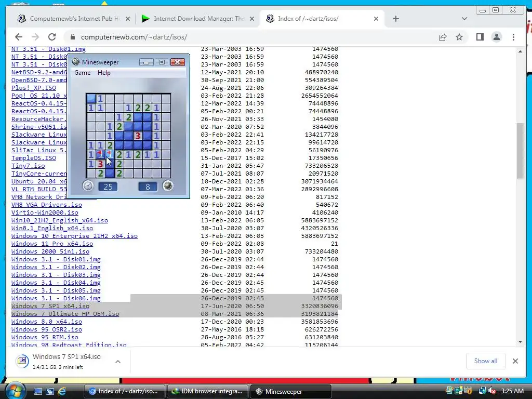Click Minesweeper clock timer icon
This screenshot has height=399, width=532.
coord(88,186)
